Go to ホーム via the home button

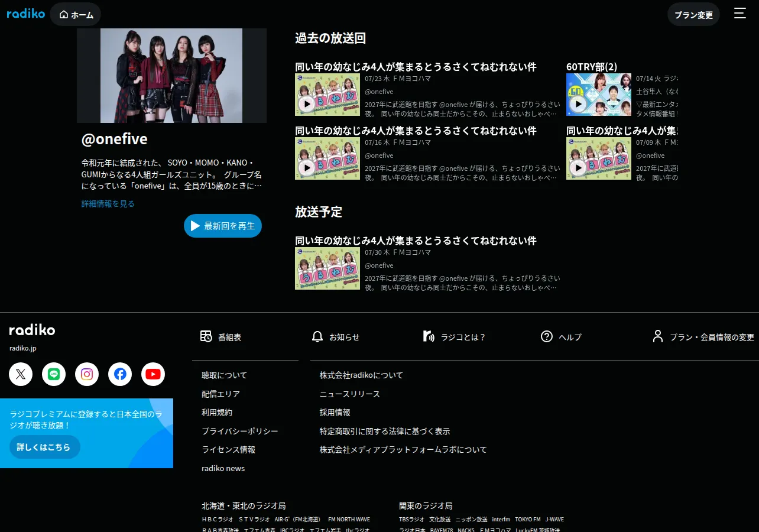pyautogui.click(x=76, y=15)
